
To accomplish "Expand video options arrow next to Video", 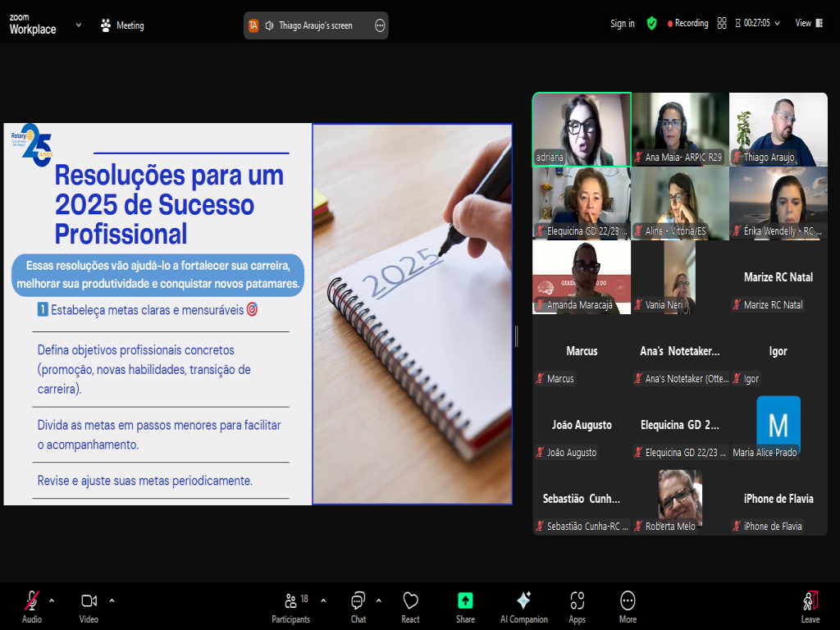I will (112, 600).
